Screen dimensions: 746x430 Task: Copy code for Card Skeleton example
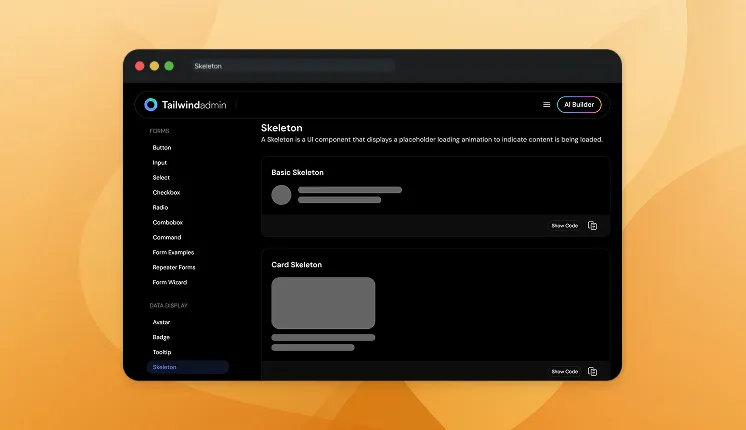592,371
